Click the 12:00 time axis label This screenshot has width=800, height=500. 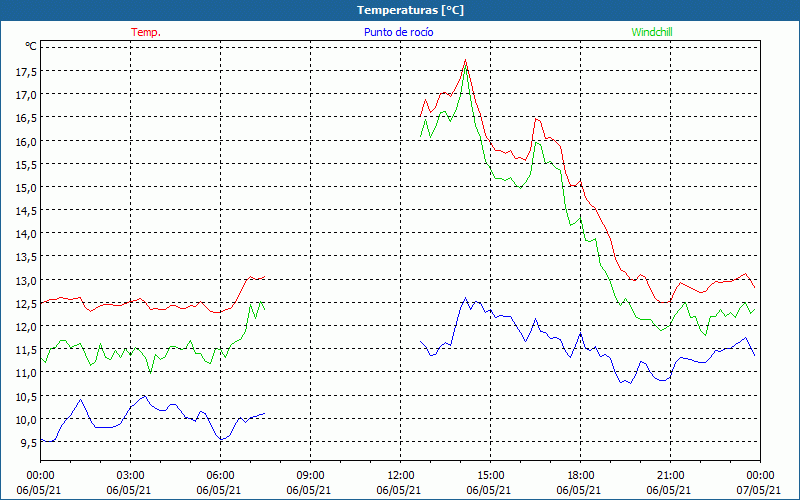point(401,476)
